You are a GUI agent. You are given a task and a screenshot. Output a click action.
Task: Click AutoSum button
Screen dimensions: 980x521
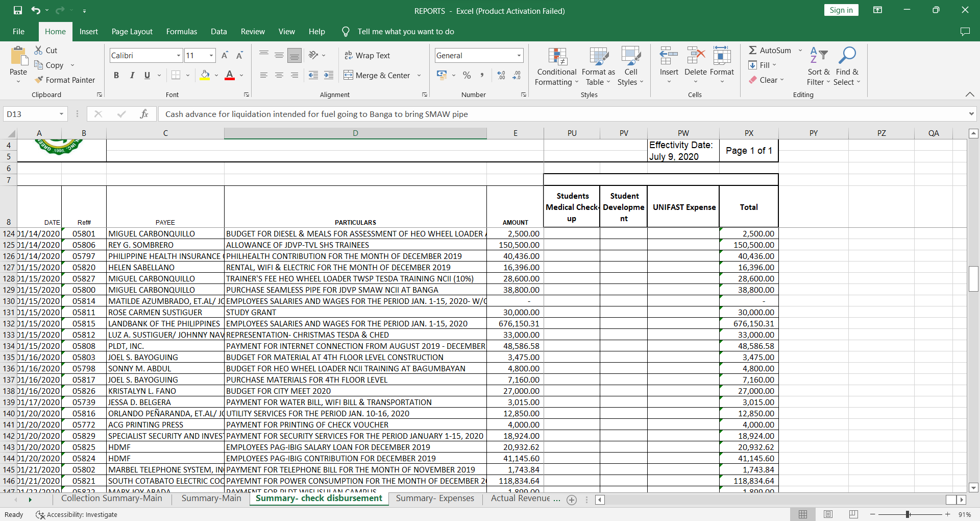point(770,50)
